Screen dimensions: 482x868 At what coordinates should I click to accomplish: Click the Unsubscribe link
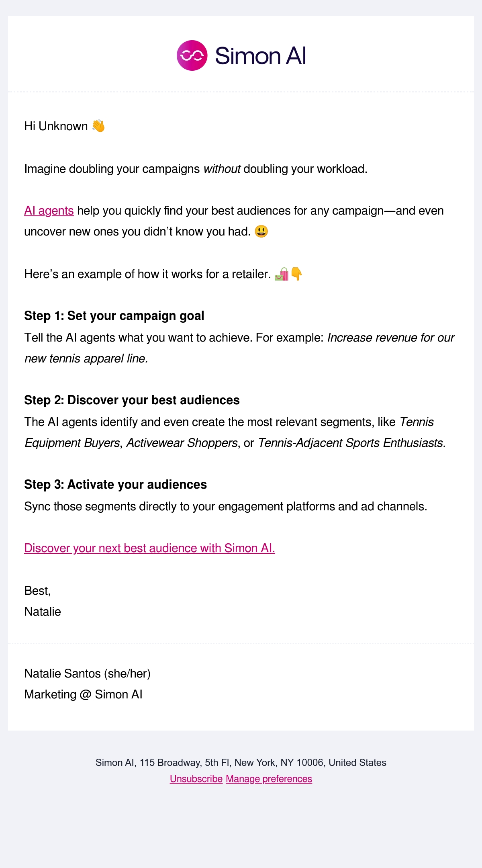196,779
